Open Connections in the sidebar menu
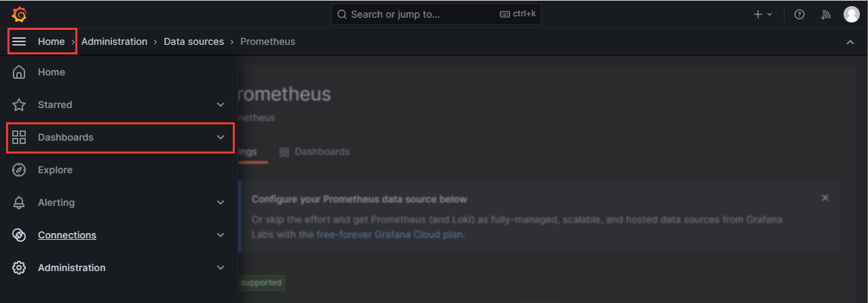 pos(67,235)
